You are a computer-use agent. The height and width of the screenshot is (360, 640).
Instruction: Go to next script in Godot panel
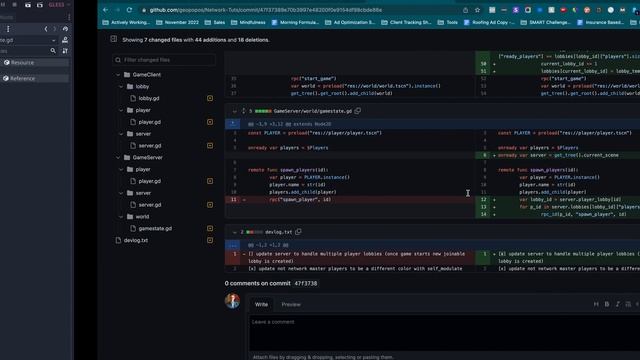[x=55, y=29]
